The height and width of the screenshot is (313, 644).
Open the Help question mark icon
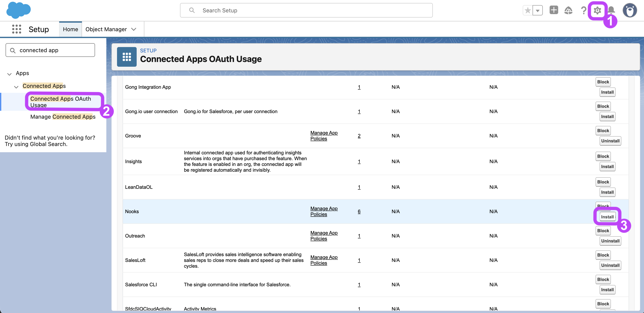click(584, 10)
